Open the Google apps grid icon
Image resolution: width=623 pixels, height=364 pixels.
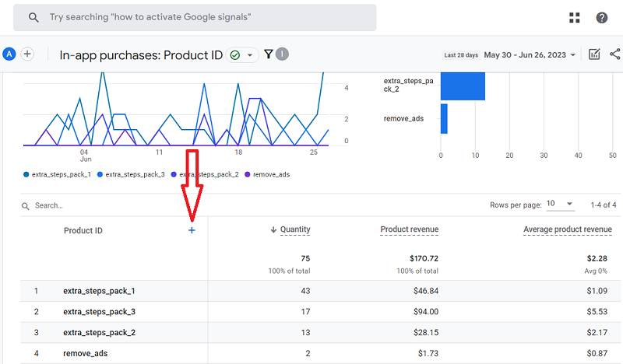(575, 18)
